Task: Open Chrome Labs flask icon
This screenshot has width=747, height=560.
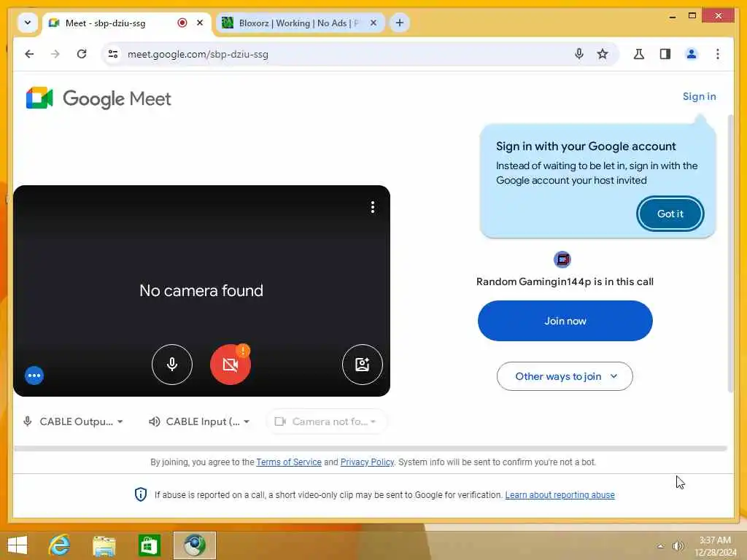Action: [x=639, y=54]
